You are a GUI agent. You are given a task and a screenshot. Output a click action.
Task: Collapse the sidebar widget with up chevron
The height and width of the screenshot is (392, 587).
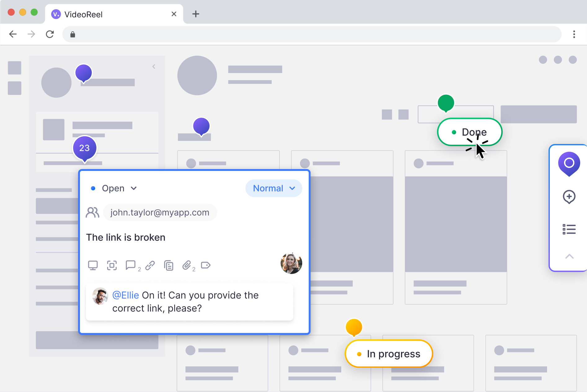pyautogui.click(x=569, y=256)
